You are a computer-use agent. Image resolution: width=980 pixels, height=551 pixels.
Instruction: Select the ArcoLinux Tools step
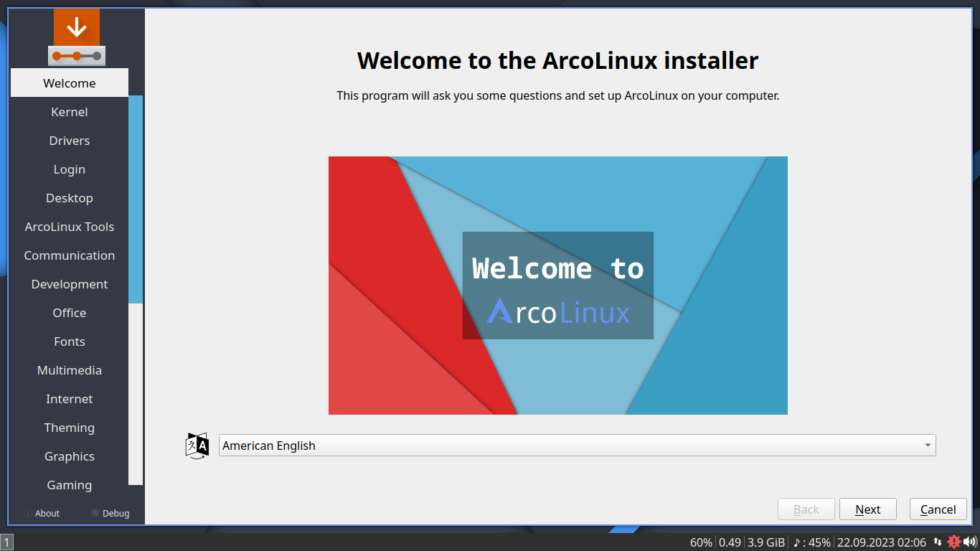tap(70, 227)
